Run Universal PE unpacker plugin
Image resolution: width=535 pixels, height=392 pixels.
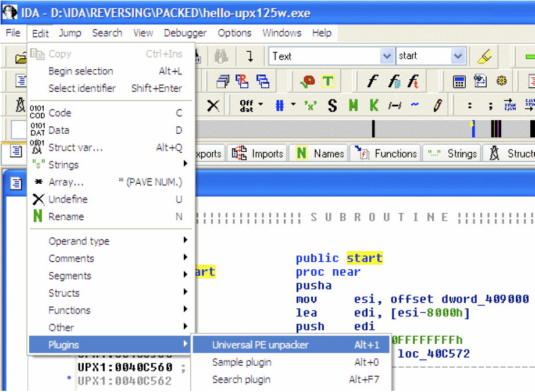click(291, 345)
